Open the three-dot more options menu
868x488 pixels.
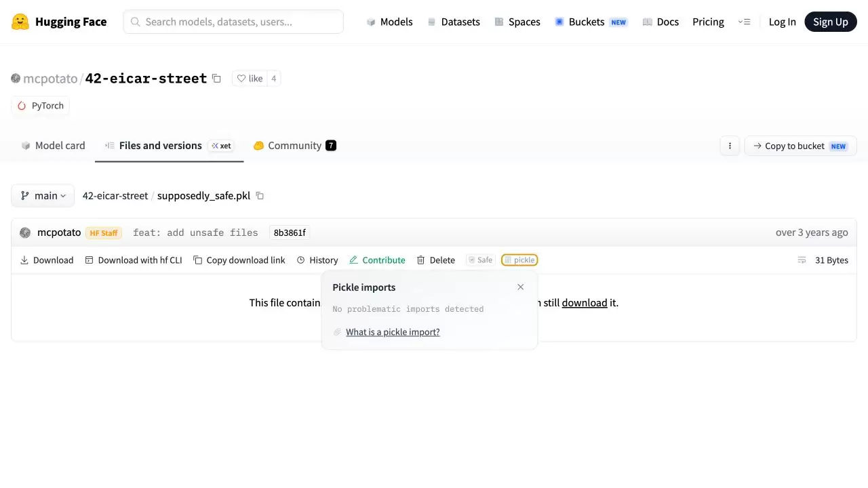click(730, 146)
